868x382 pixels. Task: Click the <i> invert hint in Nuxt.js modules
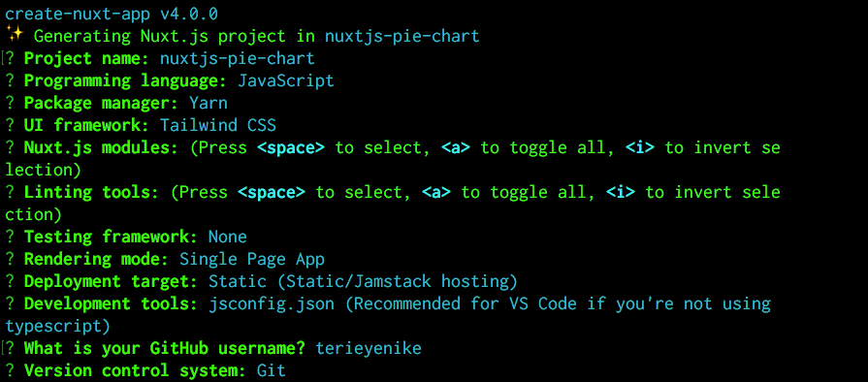click(640, 147)
